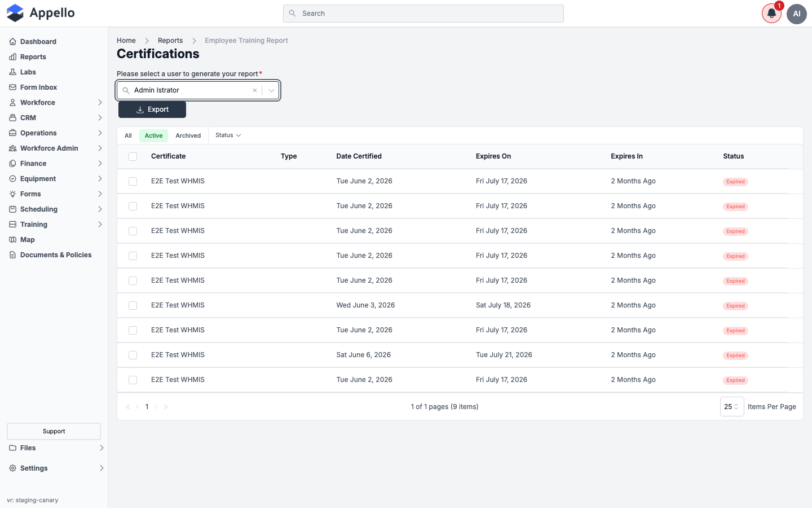Click the Equipment sidebar icon

pyautogui.click(x=12, y=179)
